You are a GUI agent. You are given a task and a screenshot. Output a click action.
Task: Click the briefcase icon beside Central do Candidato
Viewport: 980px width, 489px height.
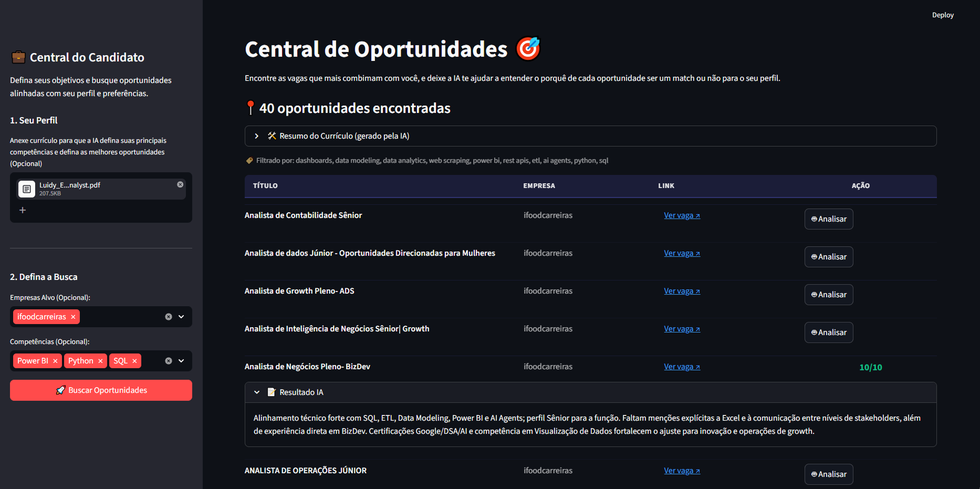18,57
